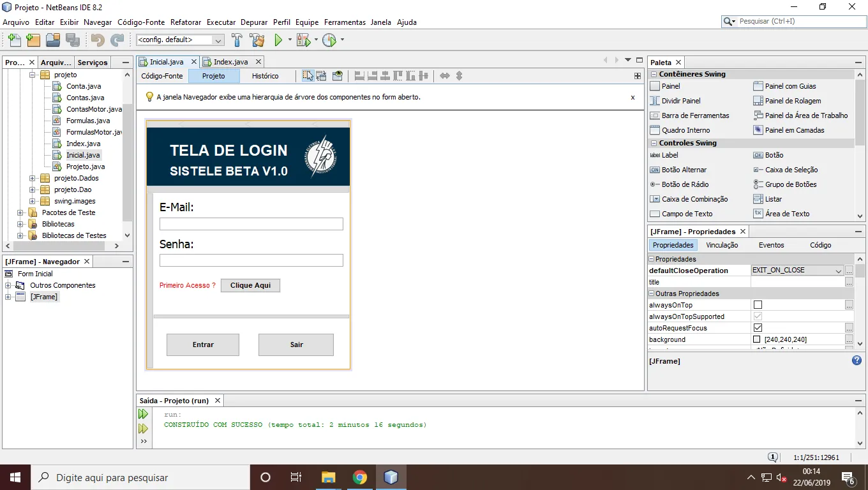This screenshot has width=868, height=490.
Task: Click Clean and Build hammer-broom icon
Action: [x=257, y=40]
